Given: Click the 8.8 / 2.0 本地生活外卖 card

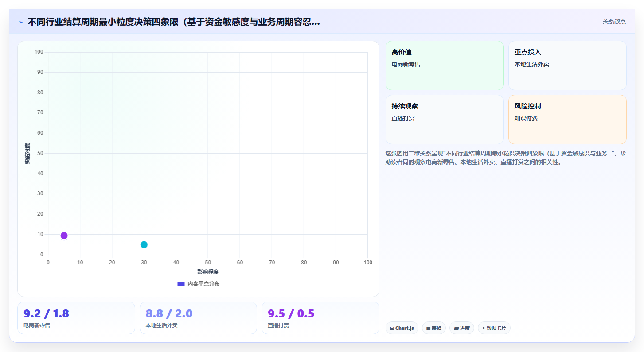Looking at the screenshot, I should [198, 318].
